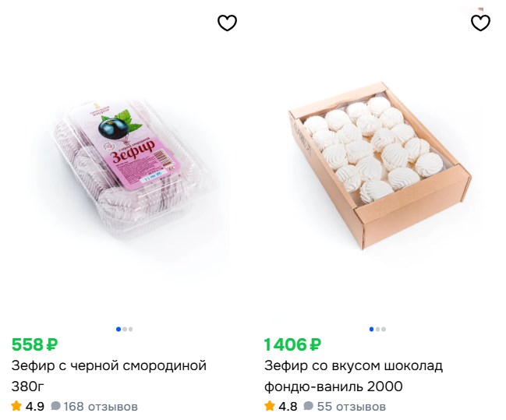Favorite the chocolate fondue-vanilla zefir with heart icon

(x=480, y=23)
